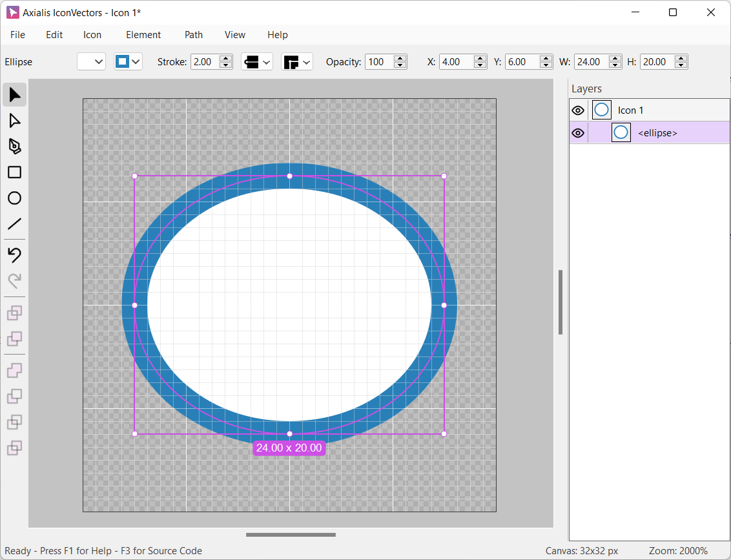This screenshot has width=731, height=560.
Task: Increase the Stroke width value
Action: pyautogui.click(x=226, y=59)
